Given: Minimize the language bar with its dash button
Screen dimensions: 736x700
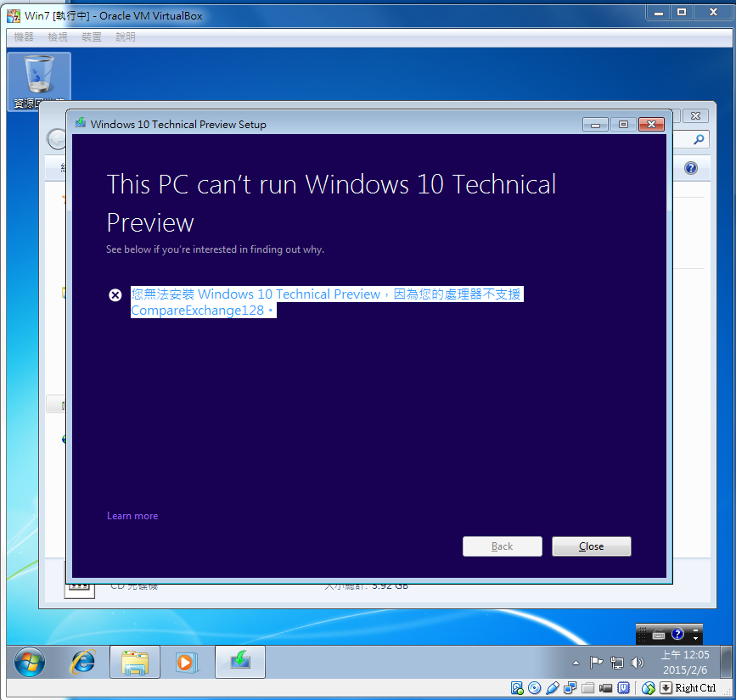Looking at the screenshot, I should 695,630.
